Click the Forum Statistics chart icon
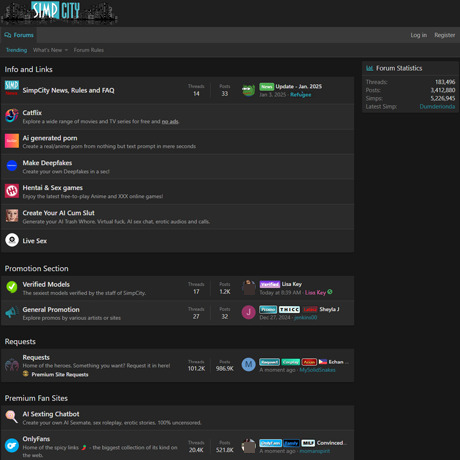This screenshot has height=460, width=460. pos(369,68)
